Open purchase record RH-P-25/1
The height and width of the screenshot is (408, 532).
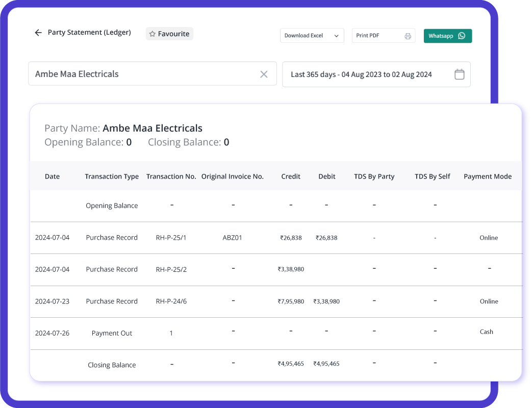point(171,238)
